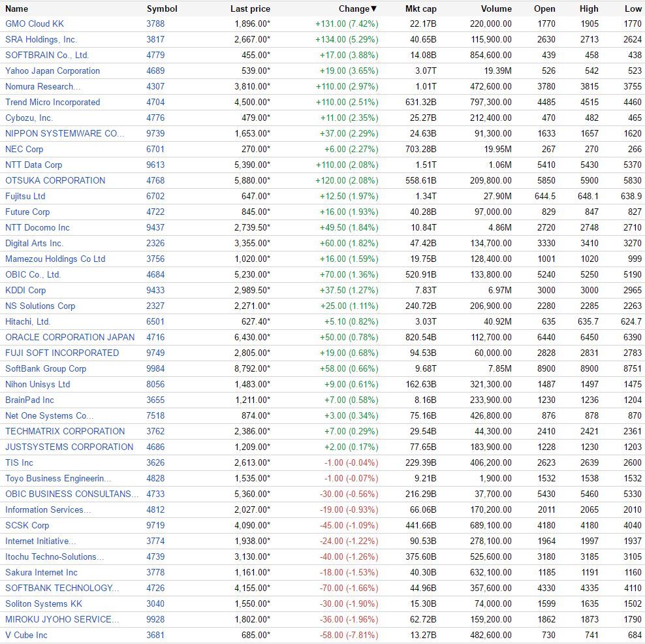Open NS Solutions Corp link
This screenshot has height=644, width=645.
(40, 306)
